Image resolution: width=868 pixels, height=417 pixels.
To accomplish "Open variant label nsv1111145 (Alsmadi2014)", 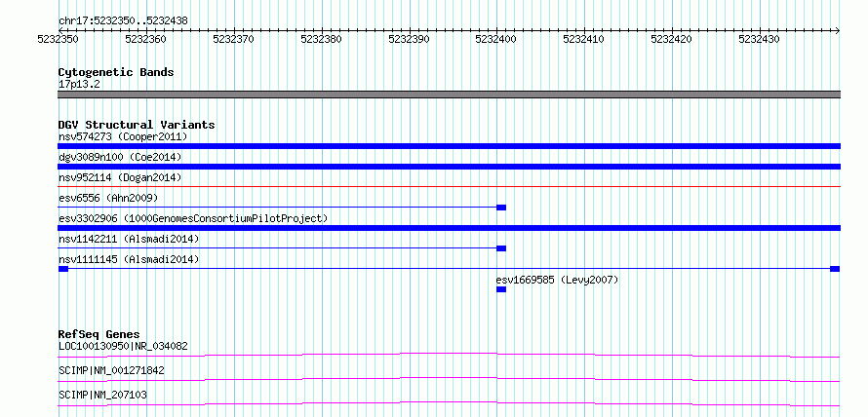I will [x=129, y=259].
